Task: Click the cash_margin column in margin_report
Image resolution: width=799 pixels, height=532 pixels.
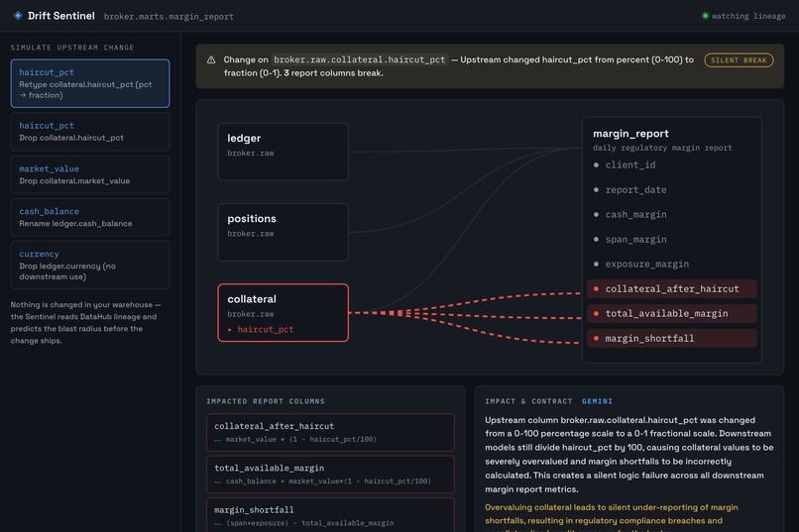Action: click(x=635, y=214)
